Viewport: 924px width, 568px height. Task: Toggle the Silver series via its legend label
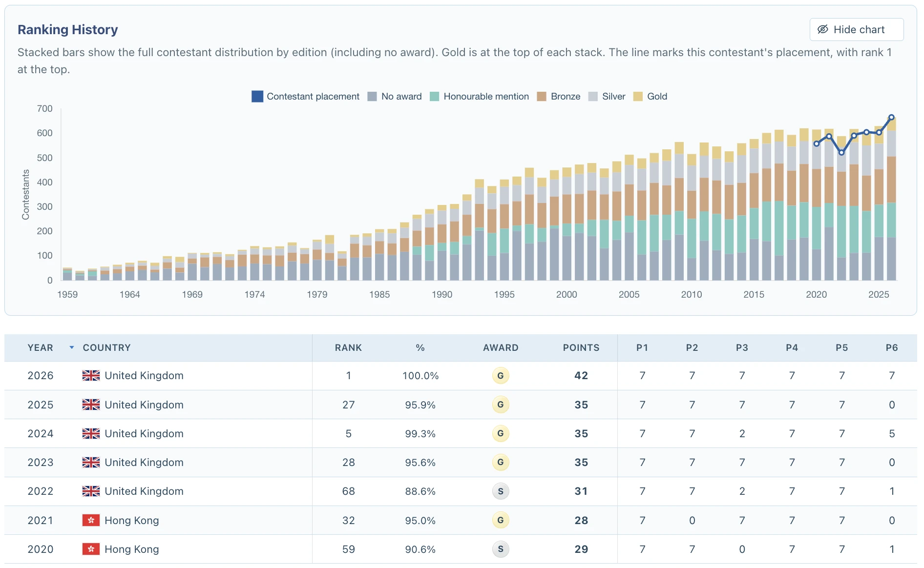pos(613,97)
